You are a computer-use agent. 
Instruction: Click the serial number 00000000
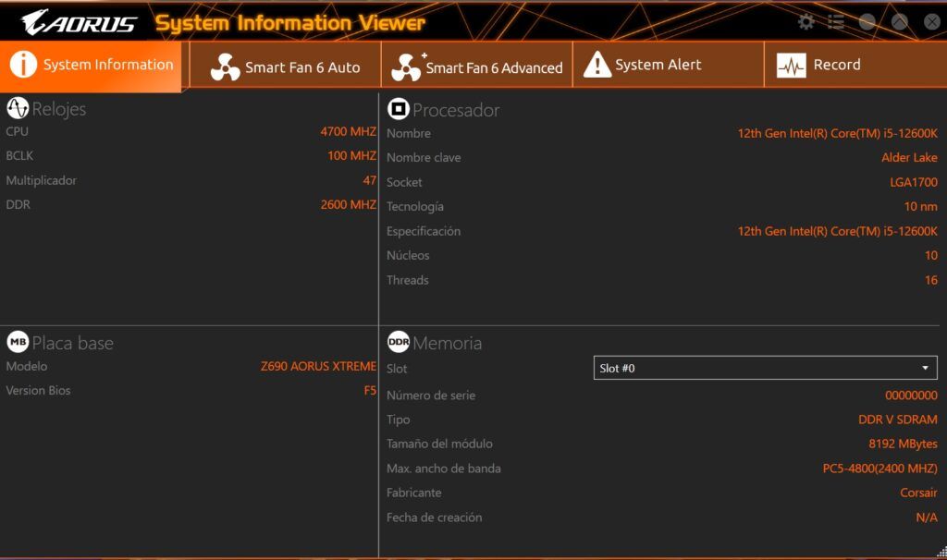click(911, 396)
